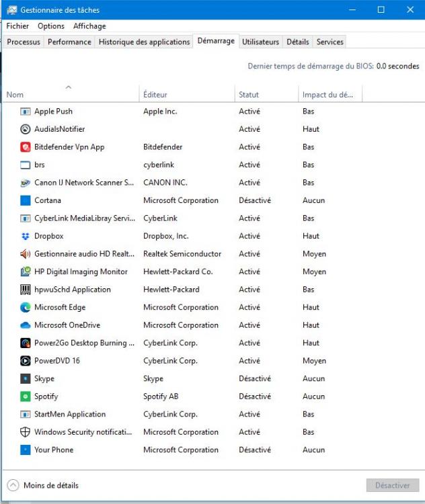425x504 pixels.
Task: Open the Affichage menu
Action: 89,26
